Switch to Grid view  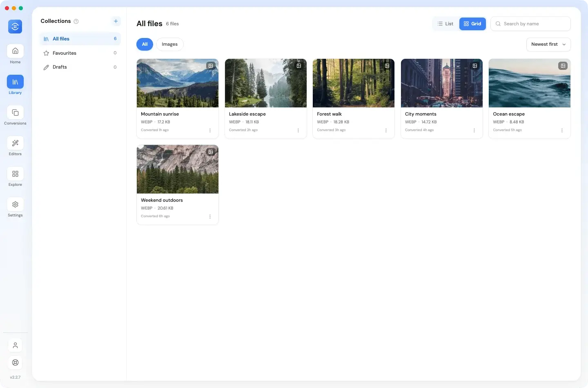pos(472,24)
